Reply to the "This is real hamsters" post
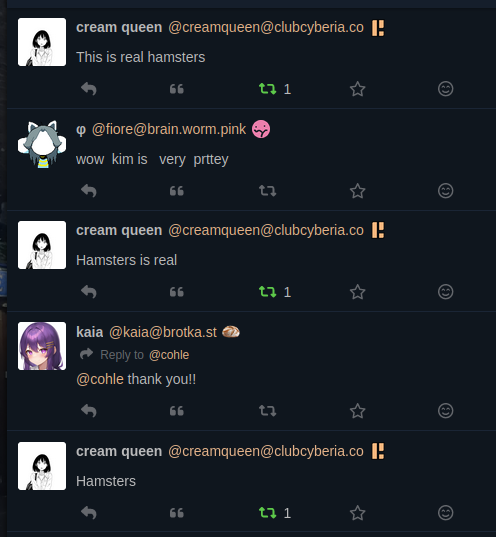496x537 pixels. tap(89, 89)
